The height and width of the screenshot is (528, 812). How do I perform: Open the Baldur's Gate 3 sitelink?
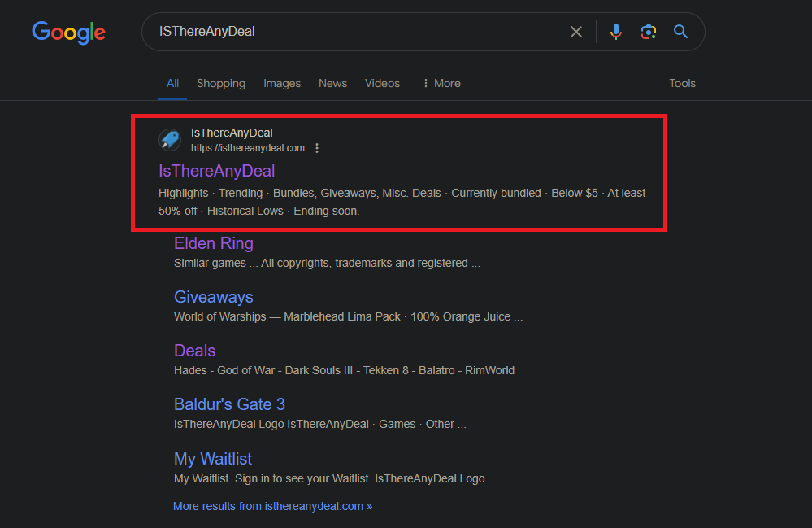229,404
